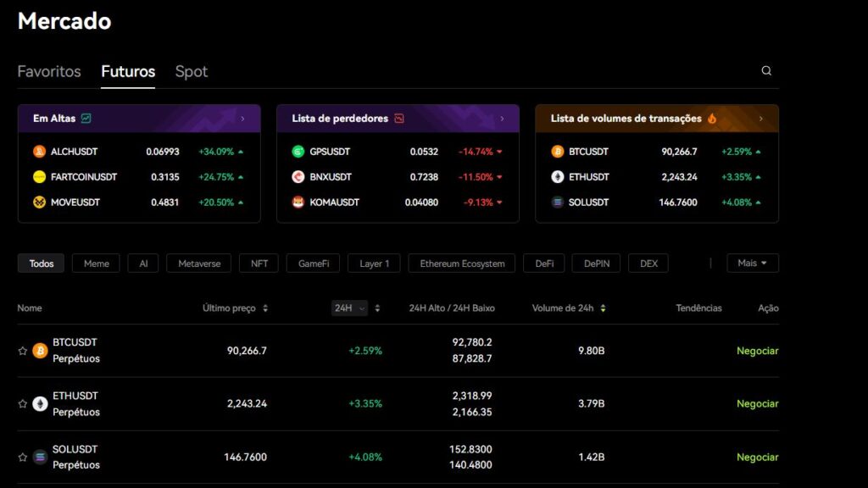Open the Mais categories dropdown
Viewport: 868px width, 488px height.
click(752, 263)
